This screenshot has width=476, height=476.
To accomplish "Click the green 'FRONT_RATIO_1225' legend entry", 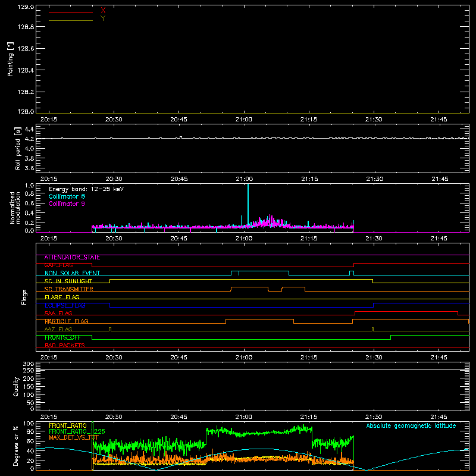I will pyautogui.click(x=77, y=431).
